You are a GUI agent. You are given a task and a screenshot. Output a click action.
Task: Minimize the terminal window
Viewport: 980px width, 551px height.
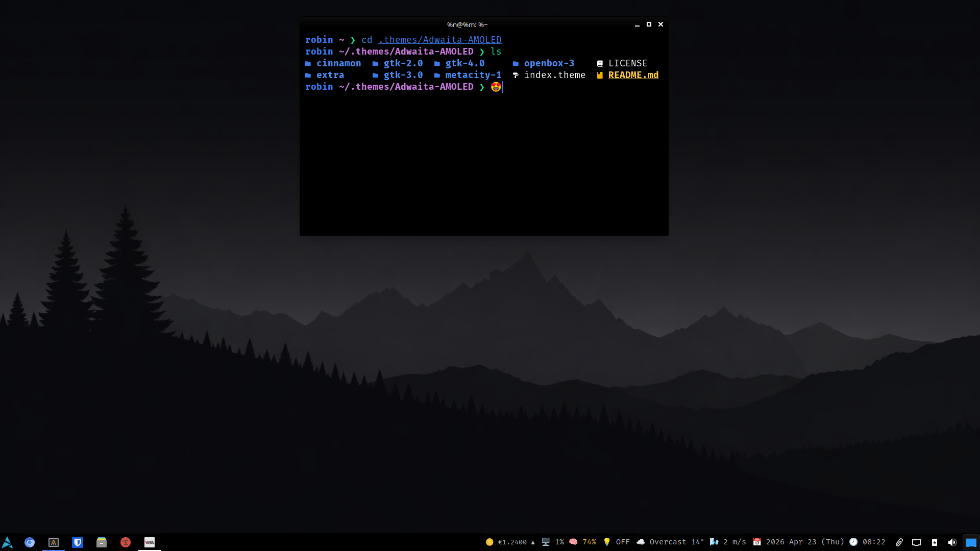click(x=637, y=24)
